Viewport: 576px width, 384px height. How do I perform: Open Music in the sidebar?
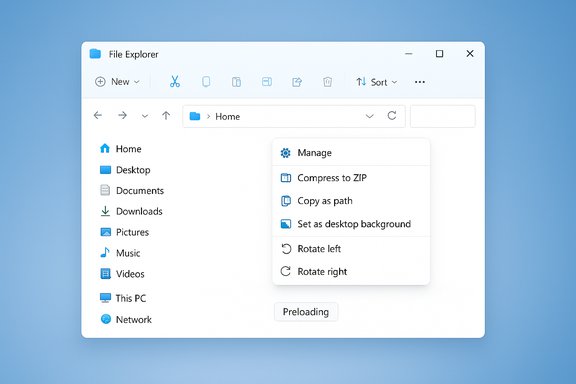120,253
